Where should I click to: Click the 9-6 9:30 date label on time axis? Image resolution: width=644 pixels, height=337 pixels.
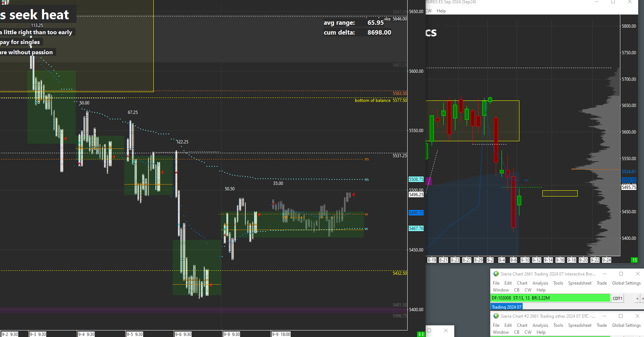point(183,334)
